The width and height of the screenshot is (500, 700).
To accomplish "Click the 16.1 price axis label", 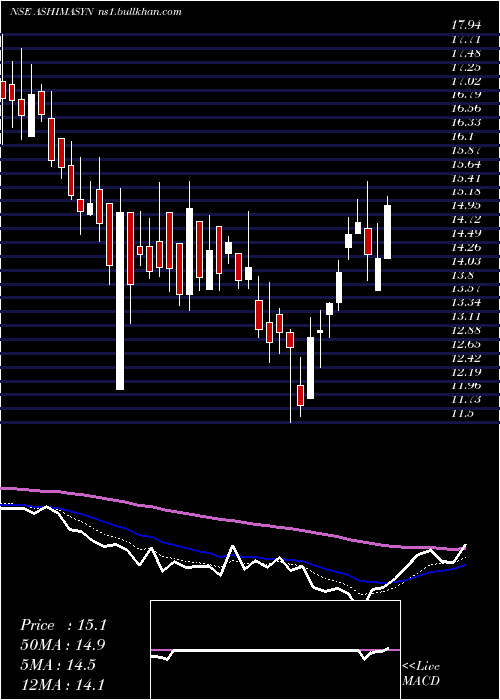I will click(x=462, y=136).
